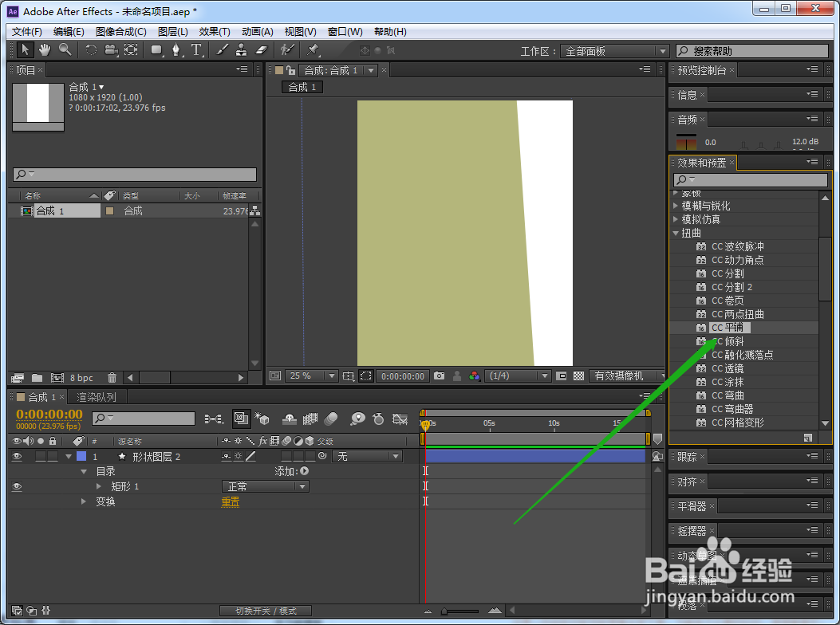Open the 文件(F) menu

click(x=27, y=32)
